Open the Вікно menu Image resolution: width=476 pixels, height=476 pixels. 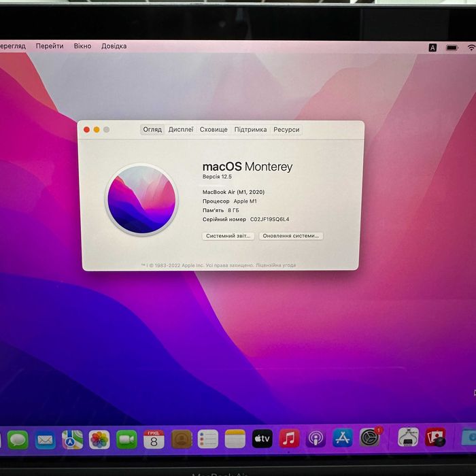tap(82, 46)
